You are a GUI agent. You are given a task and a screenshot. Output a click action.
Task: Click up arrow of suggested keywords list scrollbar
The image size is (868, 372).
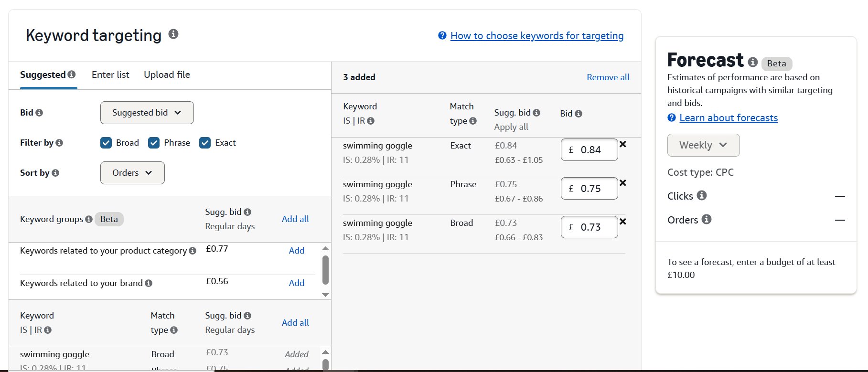tap(325, 352)
